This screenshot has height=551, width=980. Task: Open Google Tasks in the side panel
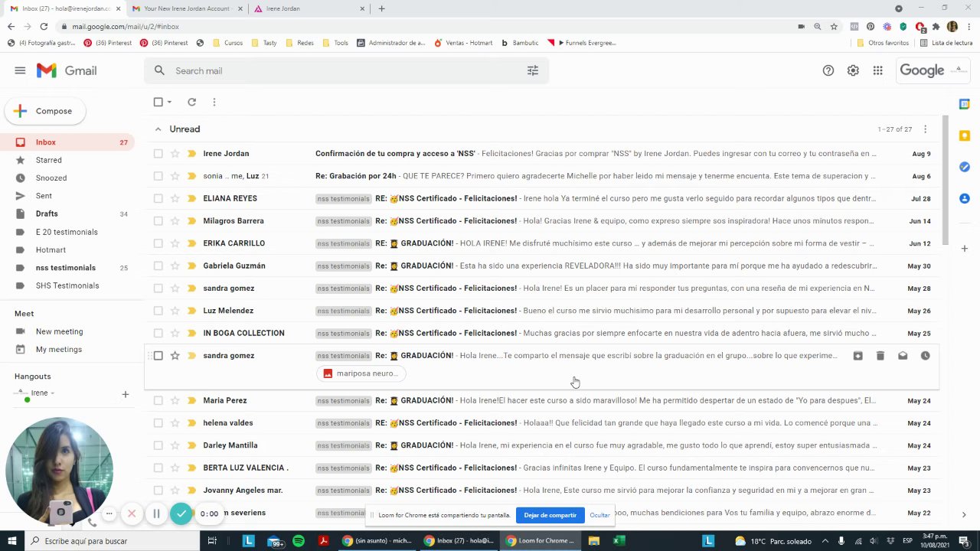(x=965, y=167)
